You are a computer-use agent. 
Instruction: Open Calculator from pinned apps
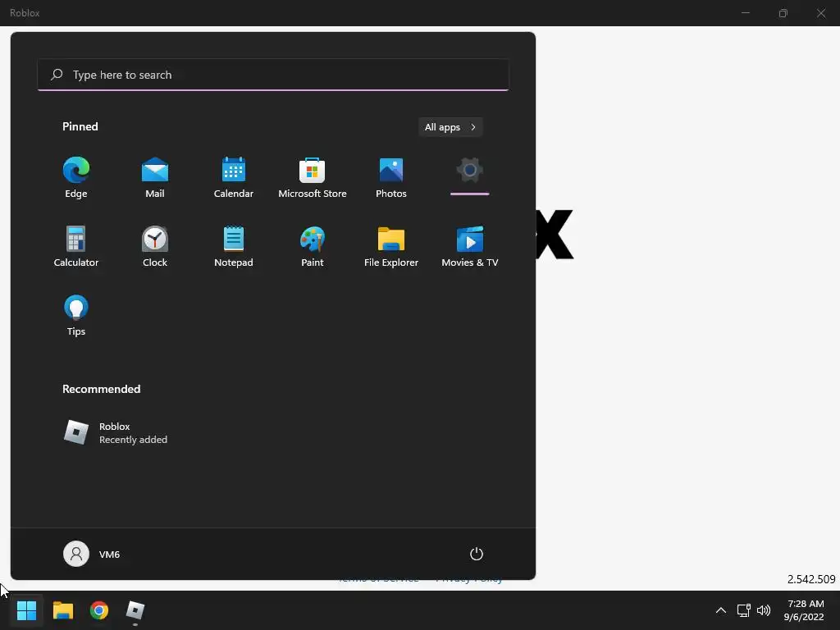click(76, 246)
